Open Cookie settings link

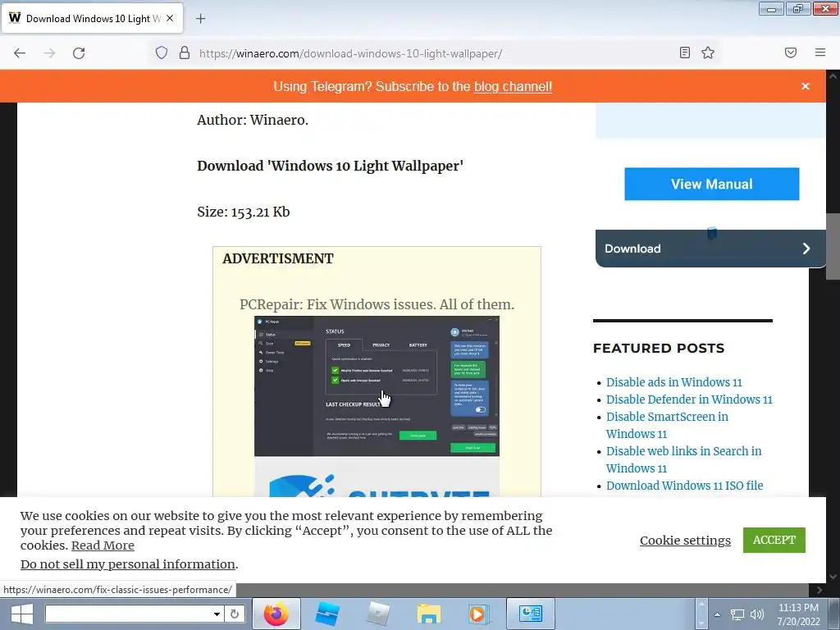[685, 541]
